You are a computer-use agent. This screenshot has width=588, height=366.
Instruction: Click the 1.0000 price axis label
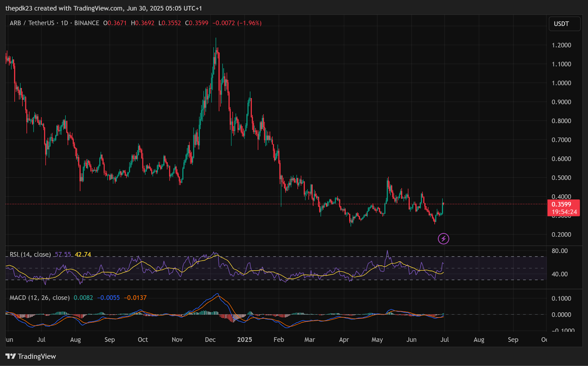pos(562,83)
